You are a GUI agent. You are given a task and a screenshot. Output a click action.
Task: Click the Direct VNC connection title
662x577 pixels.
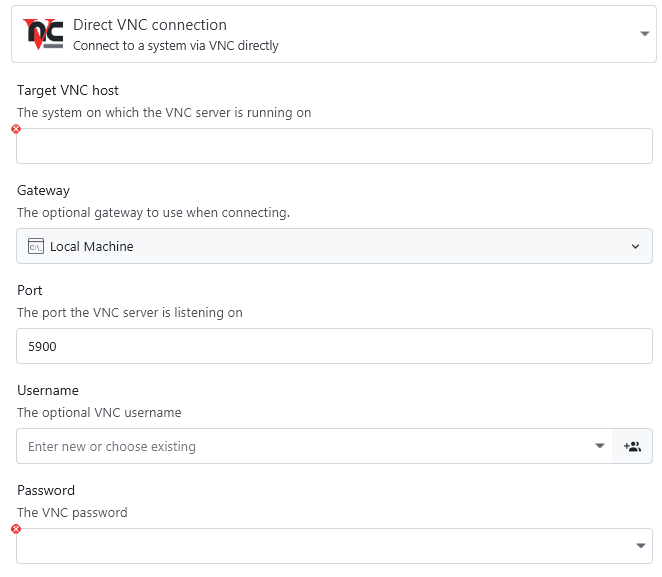(150, 25)
